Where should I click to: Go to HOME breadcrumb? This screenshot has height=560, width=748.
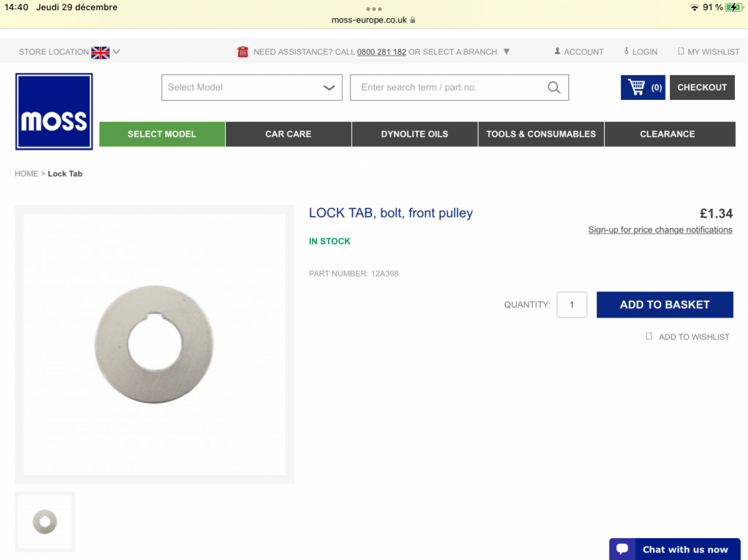[x=26, y=174]
